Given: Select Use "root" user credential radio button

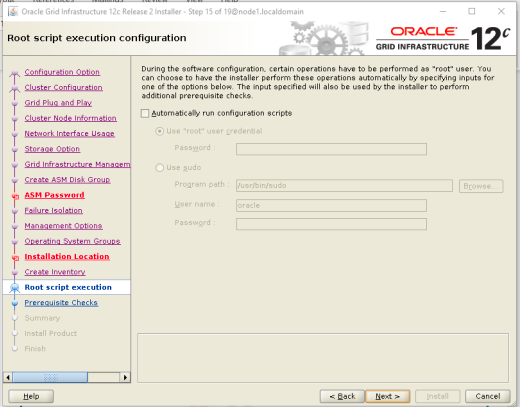Looking at the screenshot, I should (160, 131).
